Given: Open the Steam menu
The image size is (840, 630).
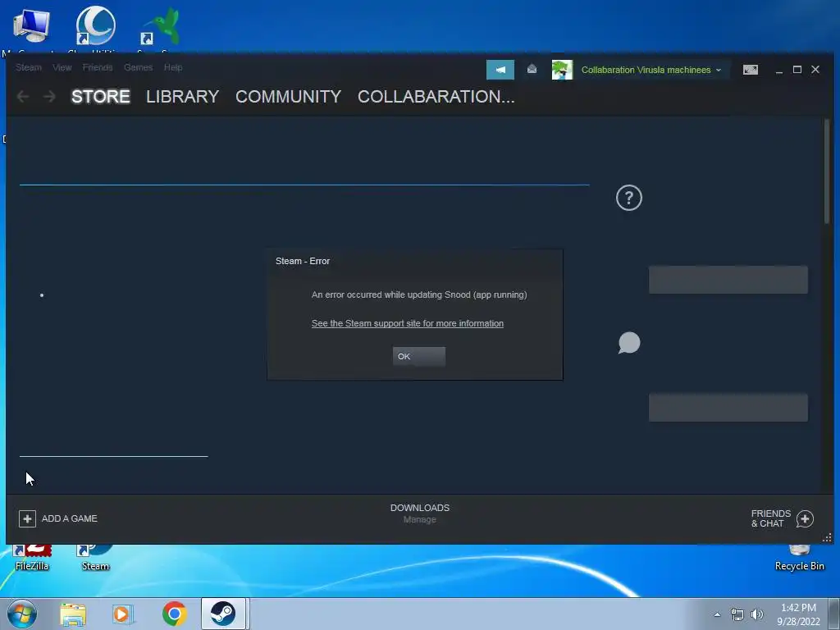Looking at the screenshot, I should click(29, 67).
